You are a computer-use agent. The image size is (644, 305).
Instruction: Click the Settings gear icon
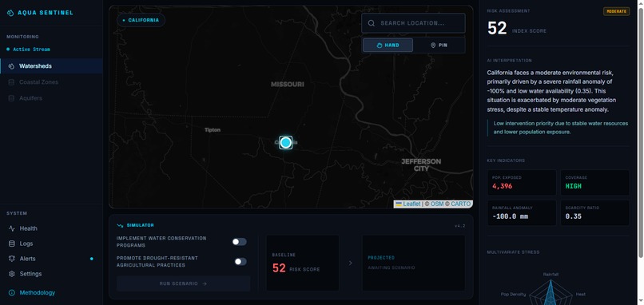(11, 274)
